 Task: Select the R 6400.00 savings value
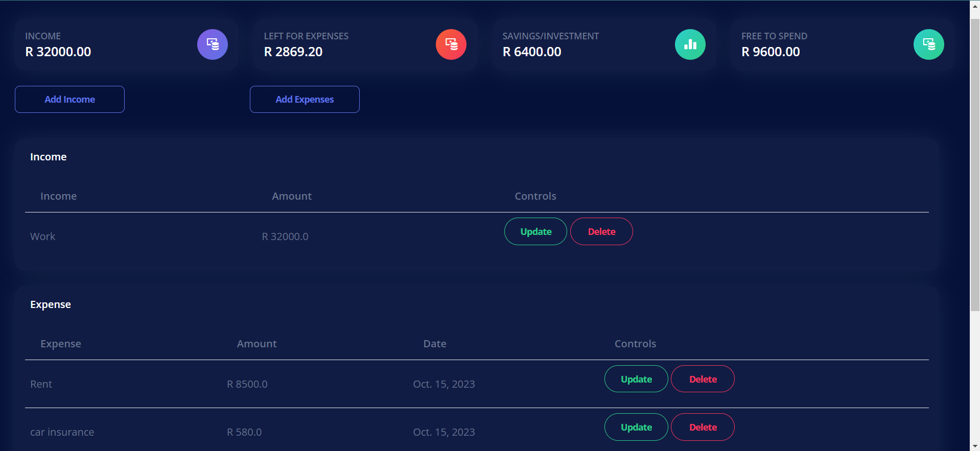click(x=532, y=52)
